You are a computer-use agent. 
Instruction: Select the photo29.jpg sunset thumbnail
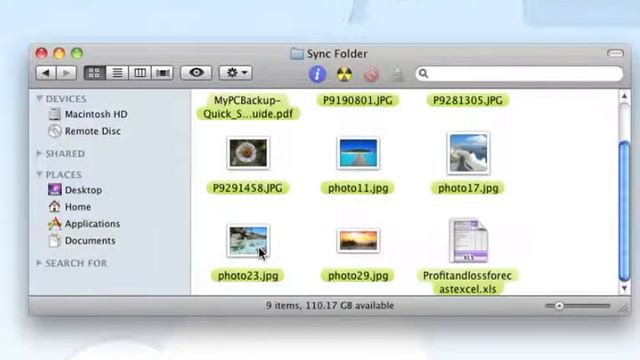[x=358, y=240]
